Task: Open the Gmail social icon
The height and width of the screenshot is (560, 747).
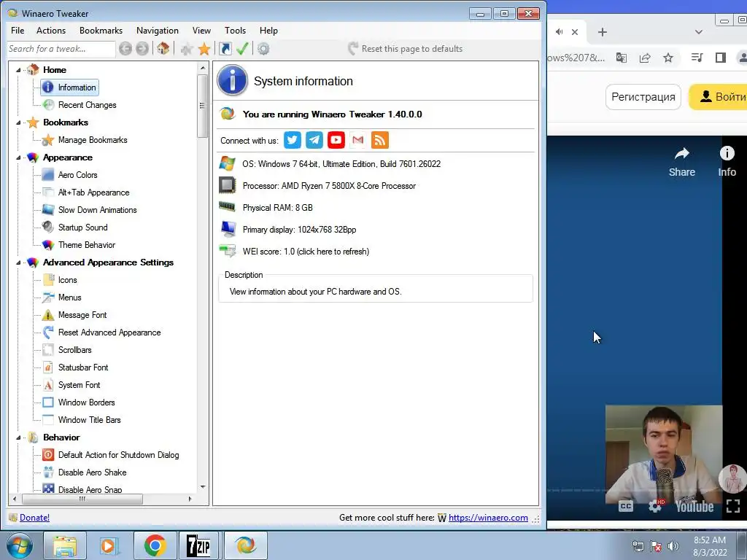Action: 357,140
